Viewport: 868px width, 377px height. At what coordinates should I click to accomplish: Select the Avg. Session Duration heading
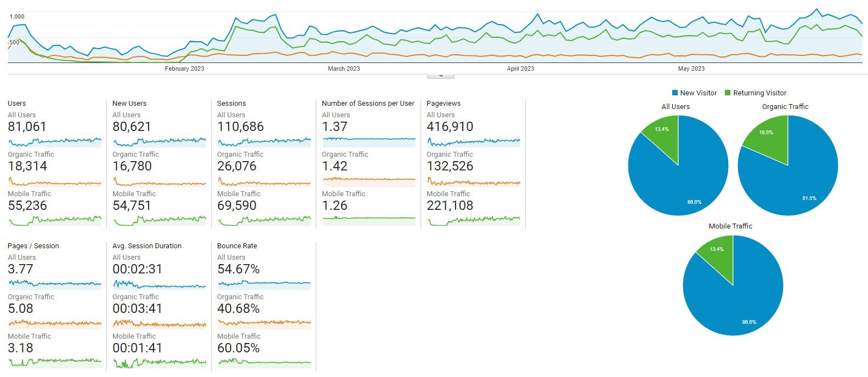pos(147,246)
